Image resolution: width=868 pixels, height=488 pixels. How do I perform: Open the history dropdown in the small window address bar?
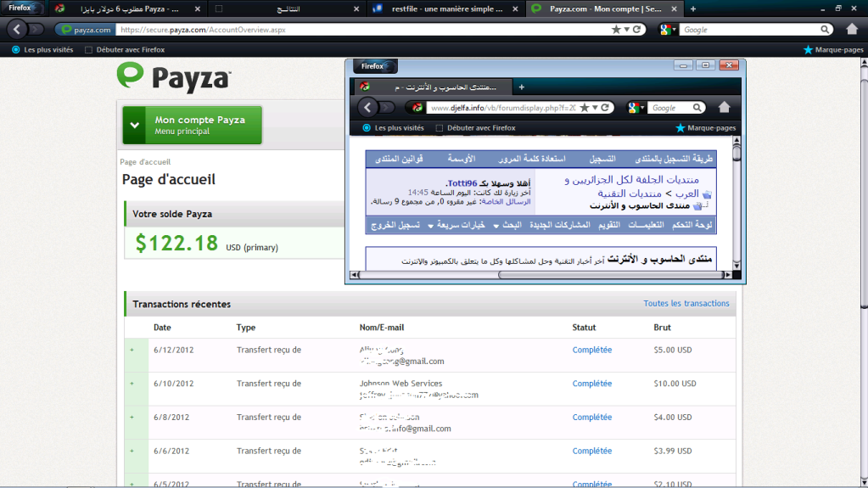click(x=595, y=108)
